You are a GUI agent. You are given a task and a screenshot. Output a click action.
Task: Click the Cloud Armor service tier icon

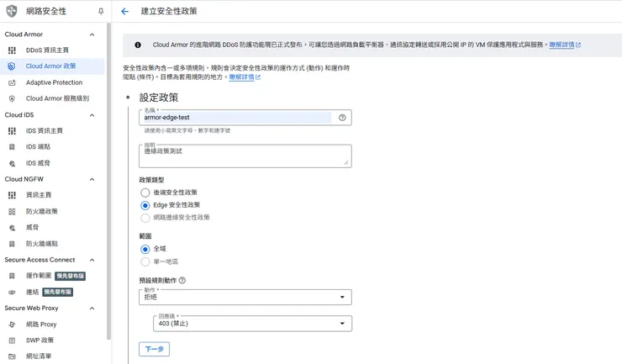(x=12, y=98)
